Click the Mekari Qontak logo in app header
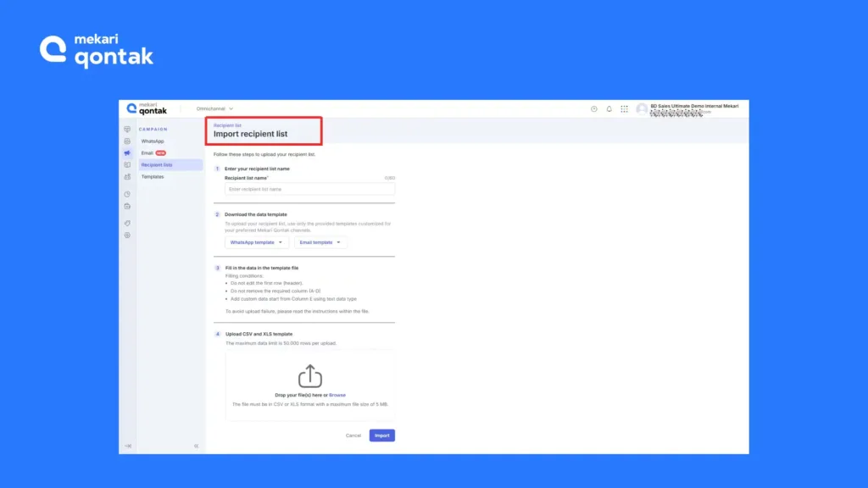The width and height of the screenshot is (868, 488). (x=147, y=108)
